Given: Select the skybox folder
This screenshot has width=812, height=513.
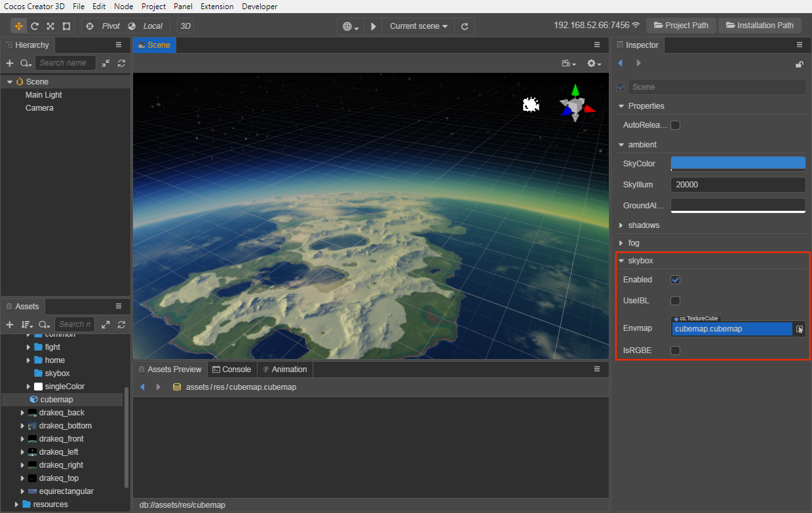Looking at the screenshot, I should click(x=57, y=373).
